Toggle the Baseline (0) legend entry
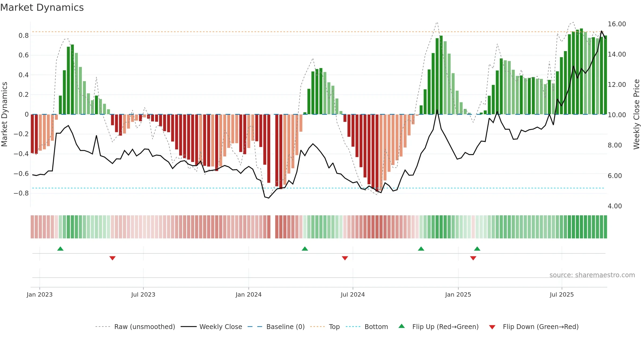Image resolution: width=644 pixels, height=362 pixels. pyautogui.click(x=276, y=327)
